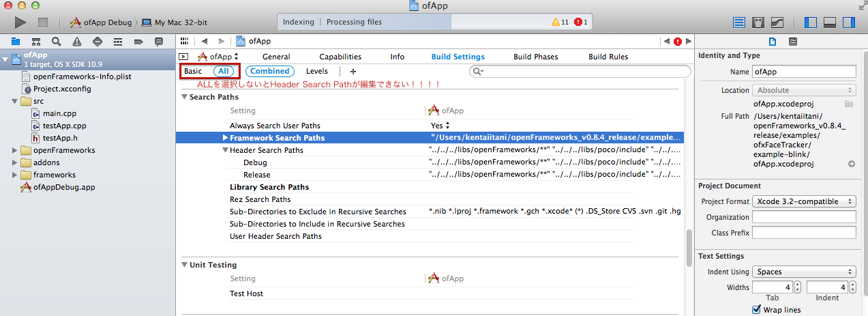Select the Version editor mode
The height and width of the screenshot is (316, 868).
pos(776,23)
